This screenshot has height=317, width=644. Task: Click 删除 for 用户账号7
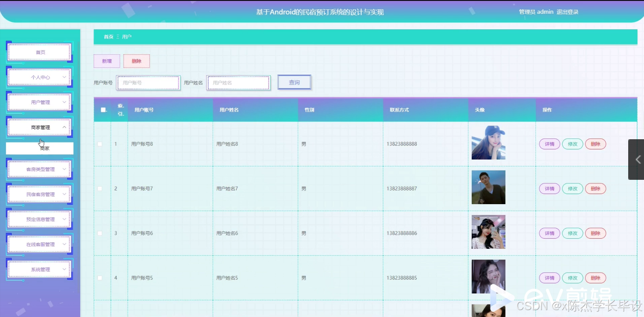click(x=596, y=189)
